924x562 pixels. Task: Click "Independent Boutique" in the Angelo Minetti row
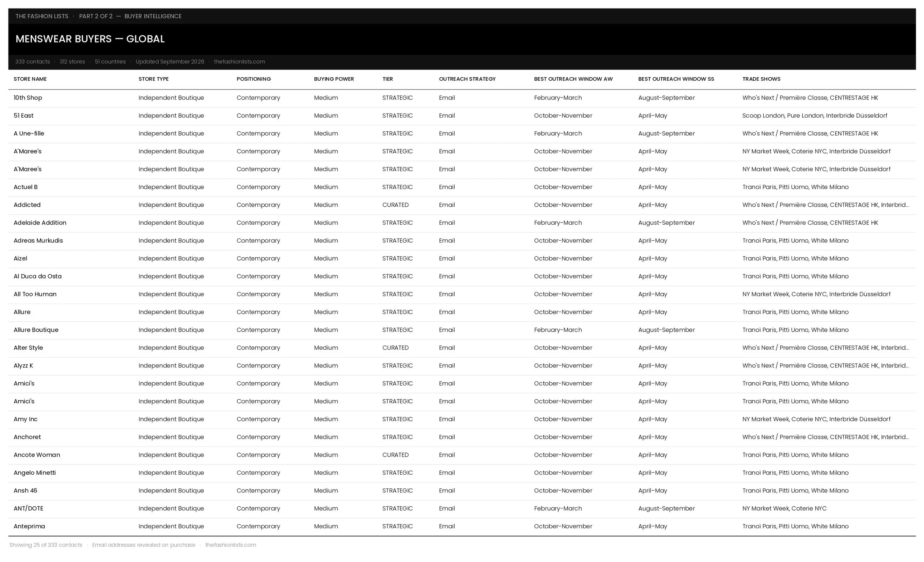pos(171,473)
